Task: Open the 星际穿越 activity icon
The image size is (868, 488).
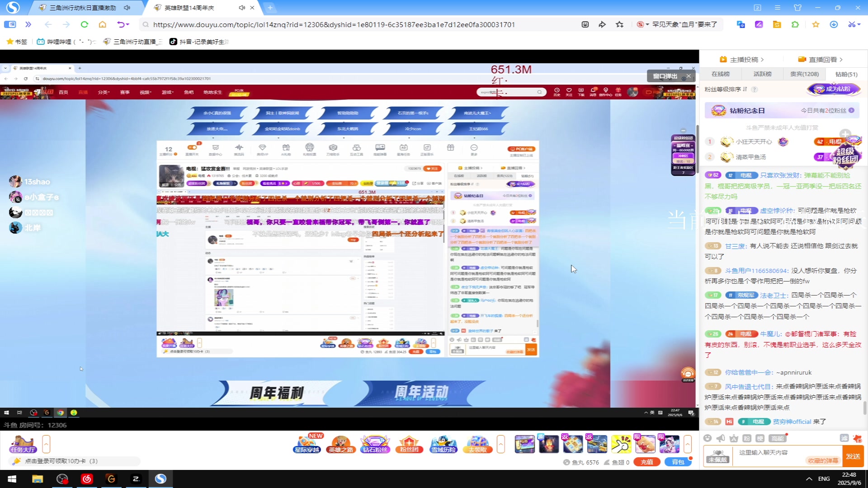Action: click(307, 444)
